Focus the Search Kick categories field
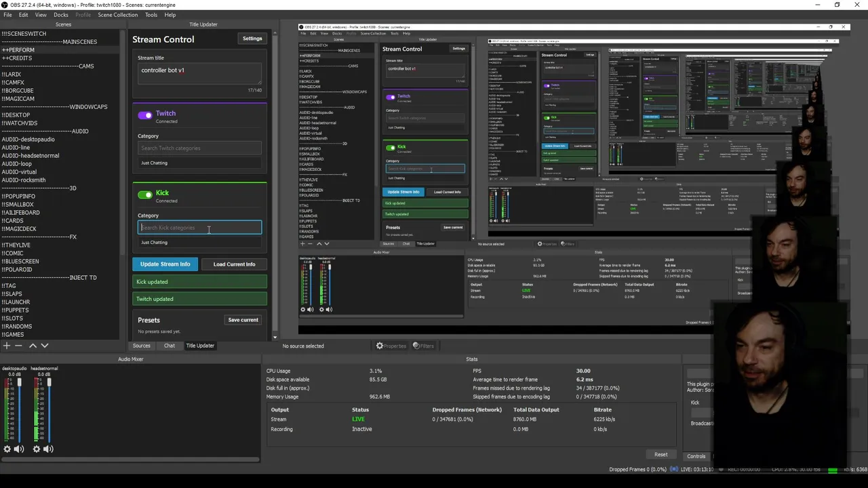This screenshot has width=868, height=488. [x=200, y=228]
